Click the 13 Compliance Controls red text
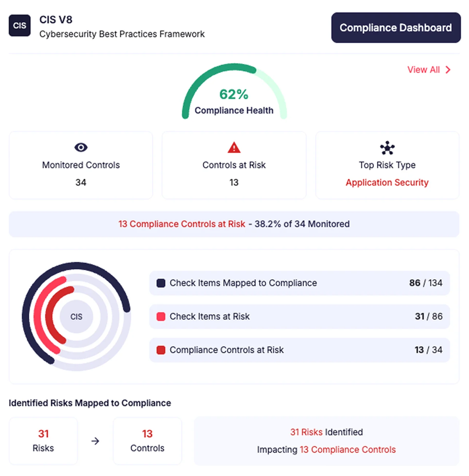469x476 pixels. [348, 450]
